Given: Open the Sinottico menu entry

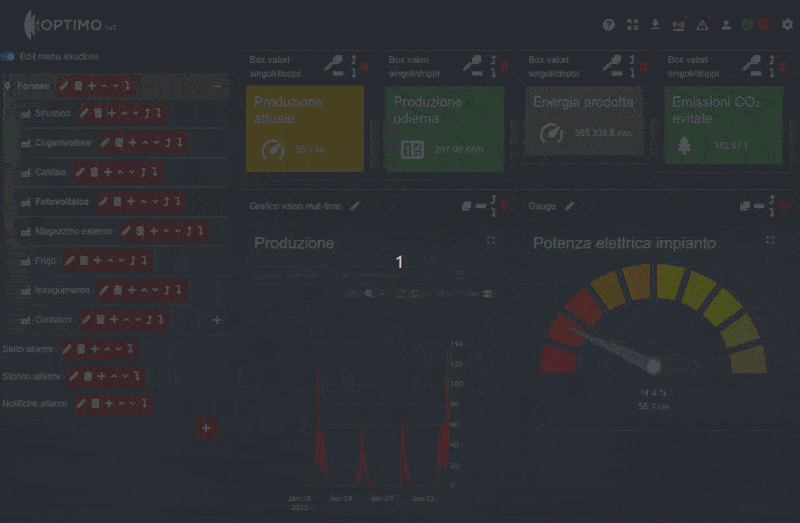Looking at the screenshot, I should click(x=53, y=113).
